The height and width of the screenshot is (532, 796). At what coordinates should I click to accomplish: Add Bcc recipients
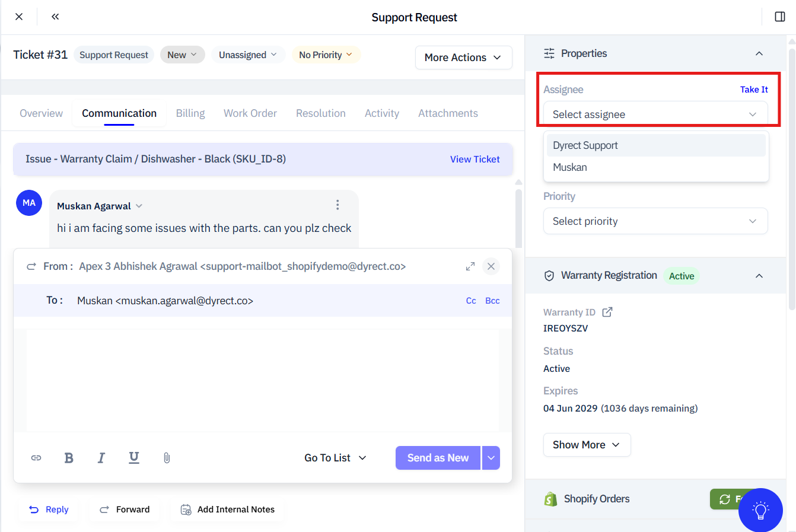[x=492, y=301]
